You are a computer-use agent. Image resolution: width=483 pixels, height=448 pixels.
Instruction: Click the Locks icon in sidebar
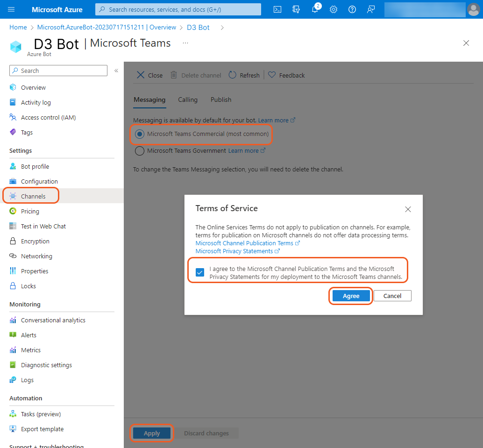[x=13, y=286]
